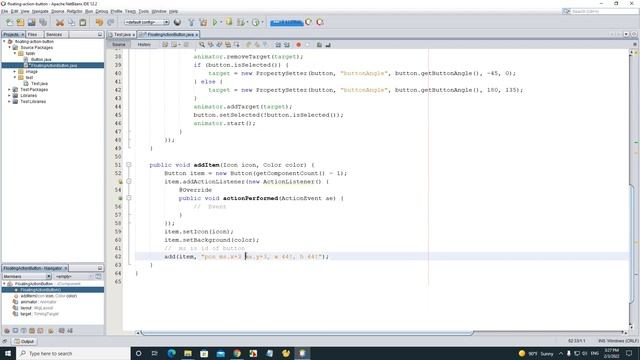Click the New File toolbar icon
The image size is (640, 360).
click(9, 22)
